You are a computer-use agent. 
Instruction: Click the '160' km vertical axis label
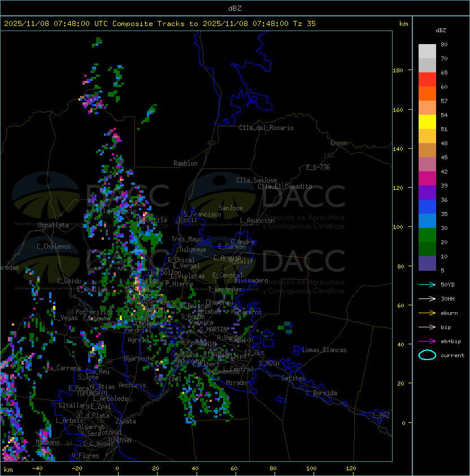point(398,110)
